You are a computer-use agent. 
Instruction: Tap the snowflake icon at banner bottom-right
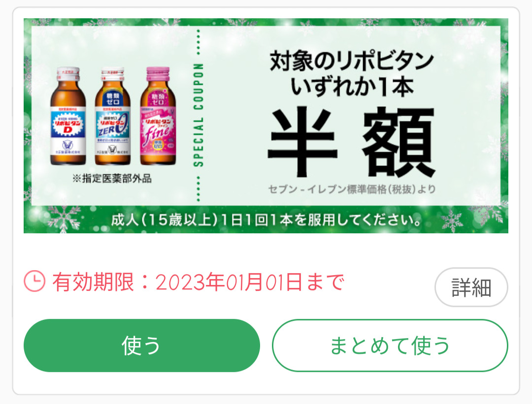[452, 220]
